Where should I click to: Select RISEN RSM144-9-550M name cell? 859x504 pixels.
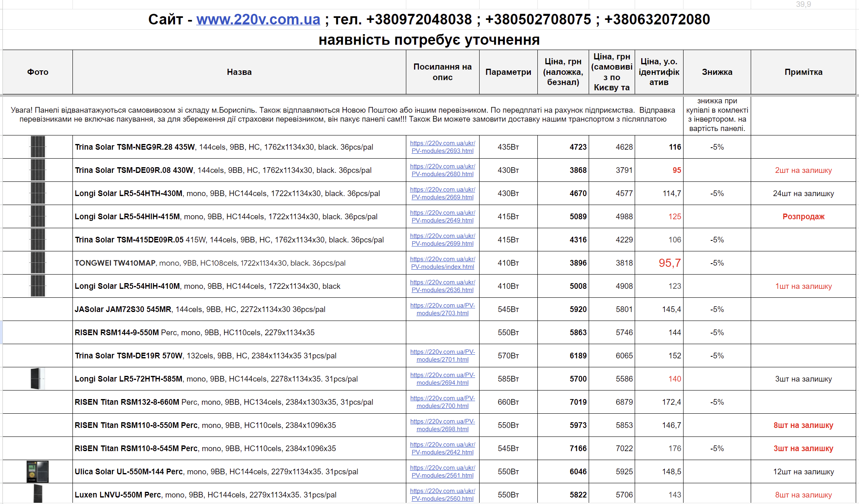[x=239, y=332]
